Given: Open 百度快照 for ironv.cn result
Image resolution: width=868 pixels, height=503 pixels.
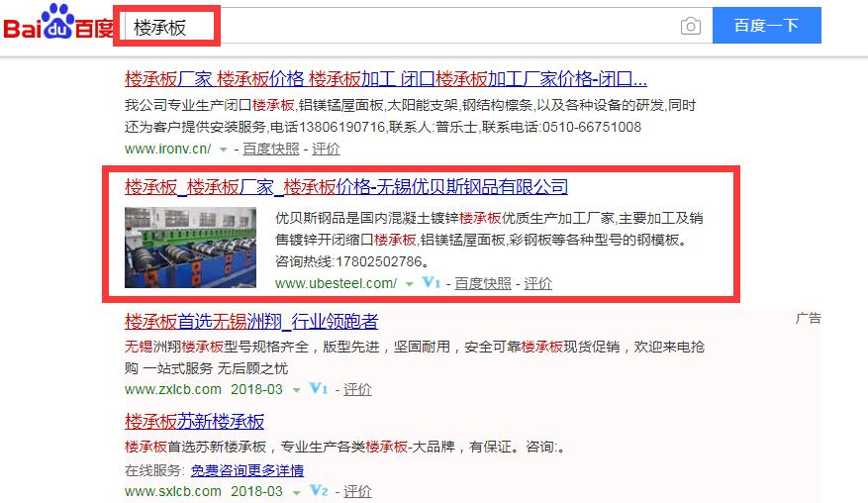Looking at the screenshot, I should 271,149.
